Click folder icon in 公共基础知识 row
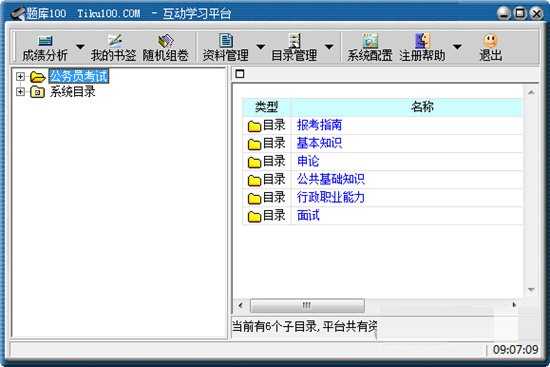The image size is (550, 367). 254,180
